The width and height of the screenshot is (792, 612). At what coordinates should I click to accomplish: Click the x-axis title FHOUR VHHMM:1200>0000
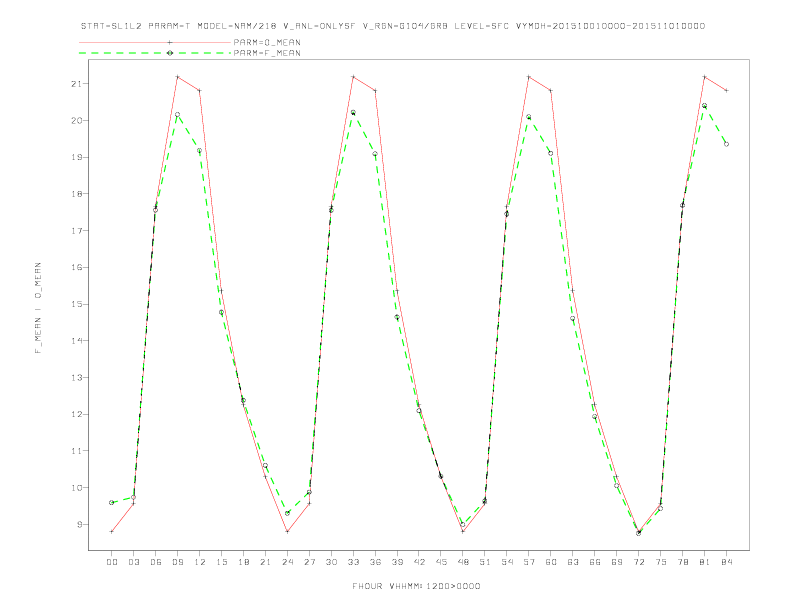[416, 586]
